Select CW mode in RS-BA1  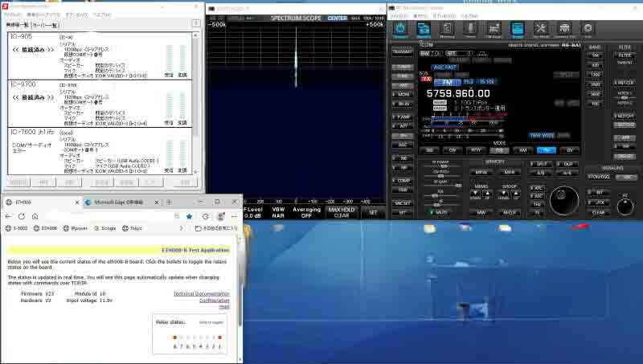click(453, 150)
